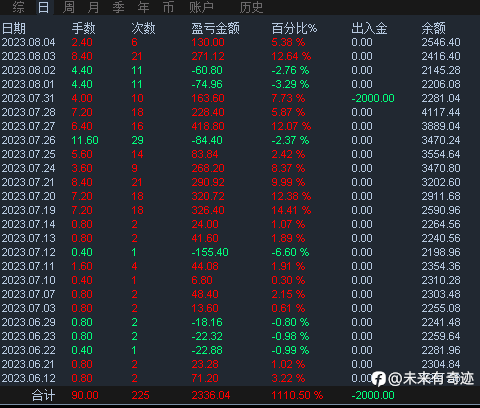Click profit value 71.20
The width and height of the screenshot is (480, 408).
click(205, 378)
